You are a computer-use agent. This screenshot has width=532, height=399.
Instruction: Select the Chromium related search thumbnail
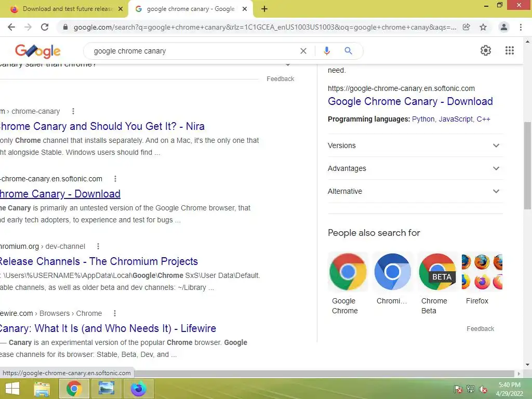point(393,272)
